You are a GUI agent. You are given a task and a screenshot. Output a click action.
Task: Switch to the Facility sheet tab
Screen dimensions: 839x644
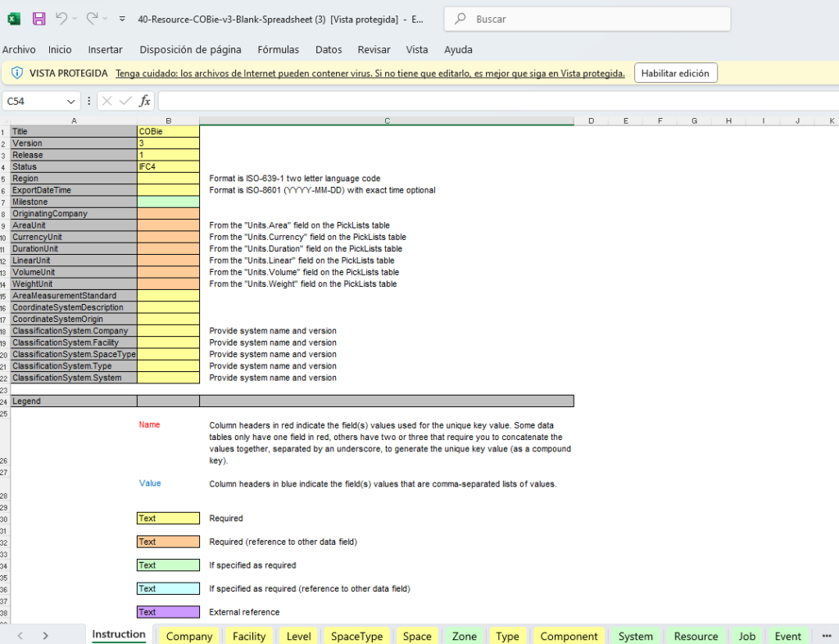click(x=248, y=636)
